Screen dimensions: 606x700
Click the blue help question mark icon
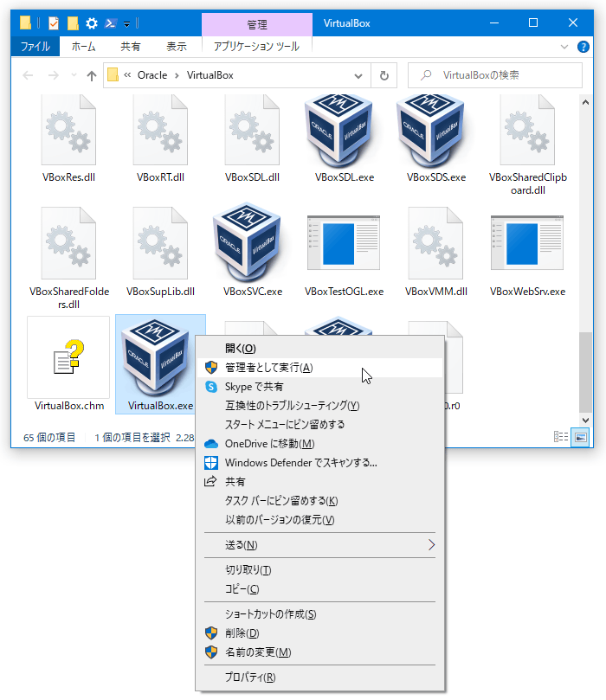pyautogui.click(x=583, y=47)
